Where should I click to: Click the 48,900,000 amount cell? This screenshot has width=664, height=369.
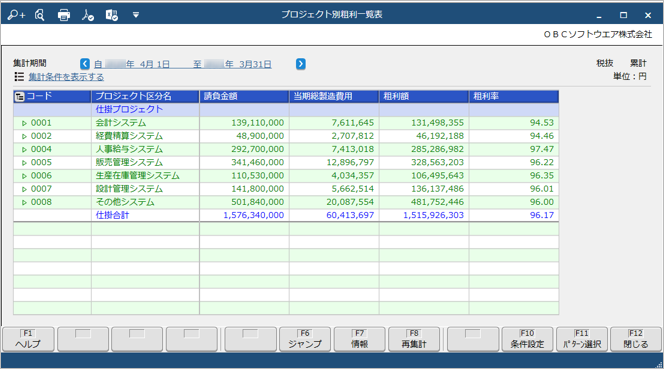pyautogui.click(x=244, y=136)
